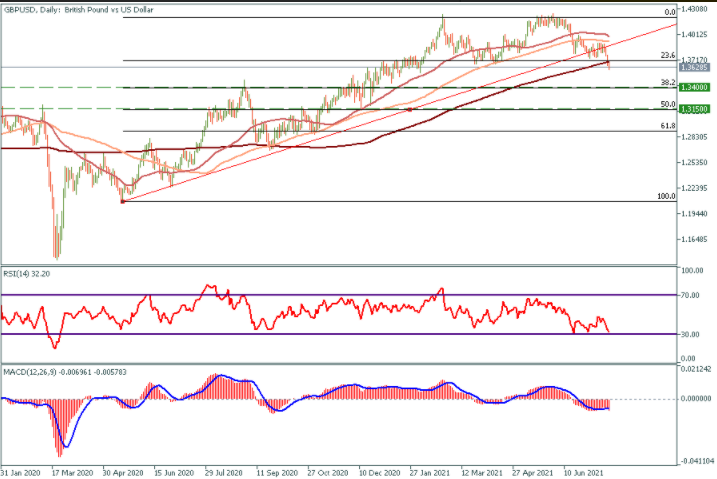
Task: Click the 27 Apr 2021 date label
Action: pos(532,473)
